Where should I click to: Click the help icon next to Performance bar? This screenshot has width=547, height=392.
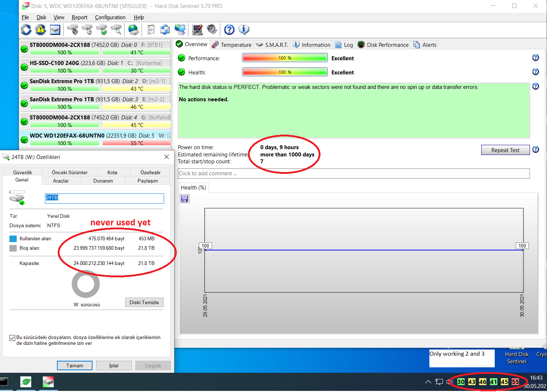(535, 58)
